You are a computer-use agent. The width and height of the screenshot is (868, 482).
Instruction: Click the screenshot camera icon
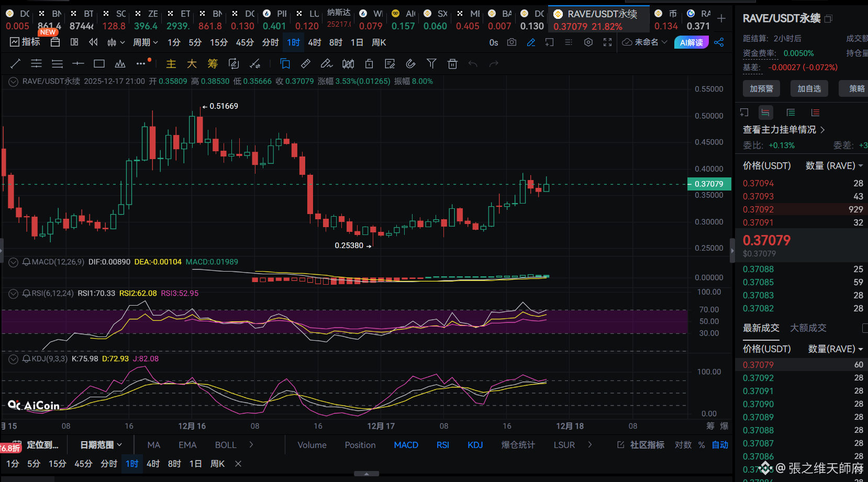click(511, 42)
